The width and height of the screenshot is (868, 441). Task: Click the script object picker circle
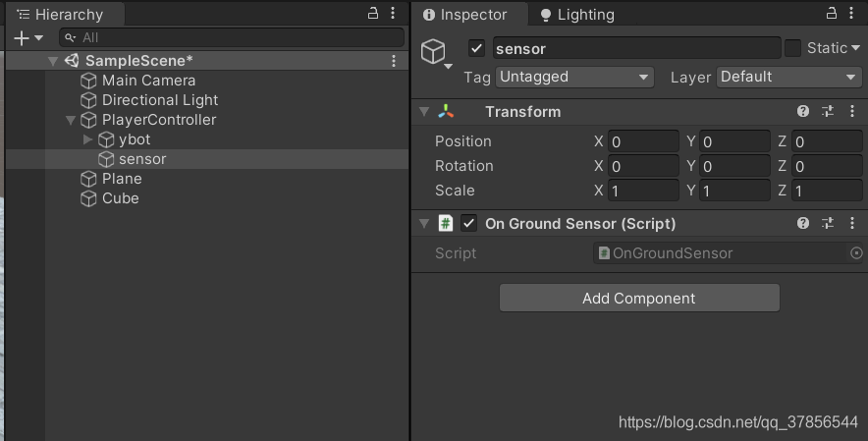point(855,253)
